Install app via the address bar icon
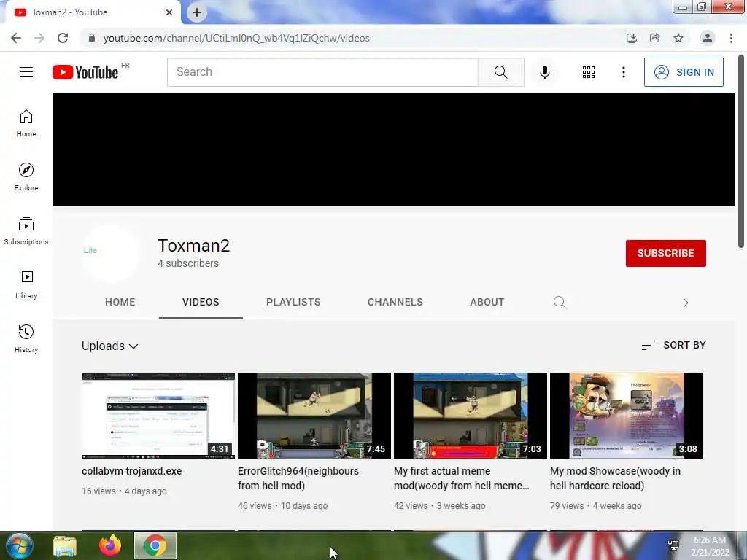This screenshot has width=747, height=560. tap(631, 38)
